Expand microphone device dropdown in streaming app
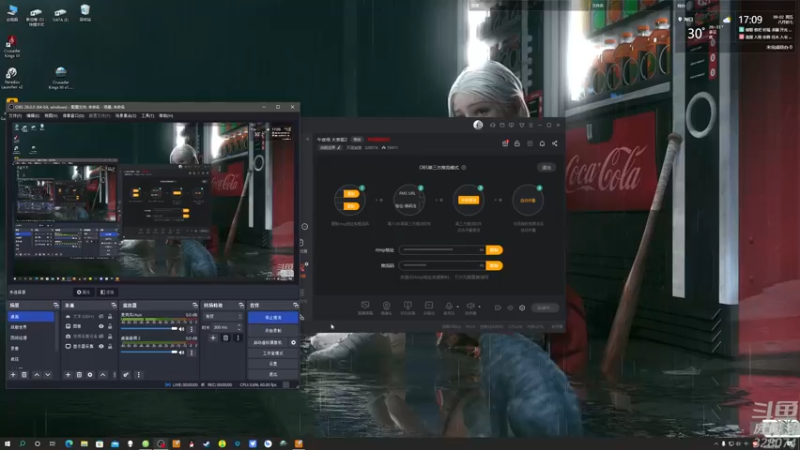The image size is (800, 450). click(x=457, y=307)
